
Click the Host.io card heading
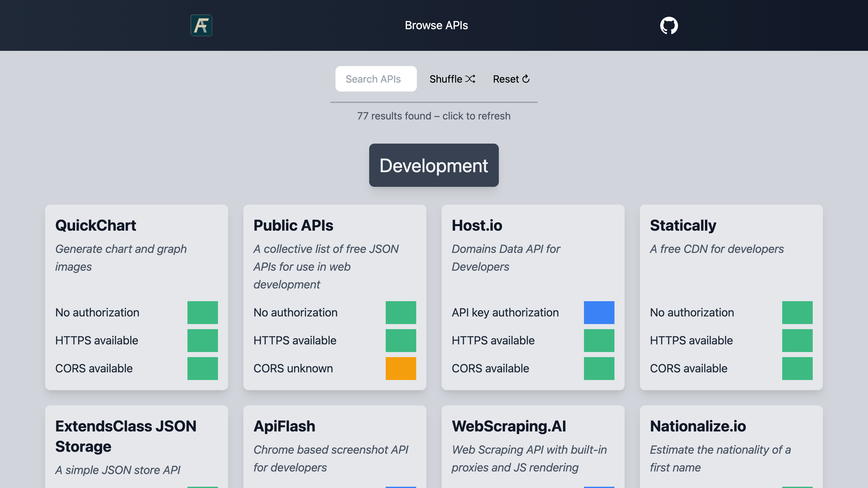click(x=477, y=225)
